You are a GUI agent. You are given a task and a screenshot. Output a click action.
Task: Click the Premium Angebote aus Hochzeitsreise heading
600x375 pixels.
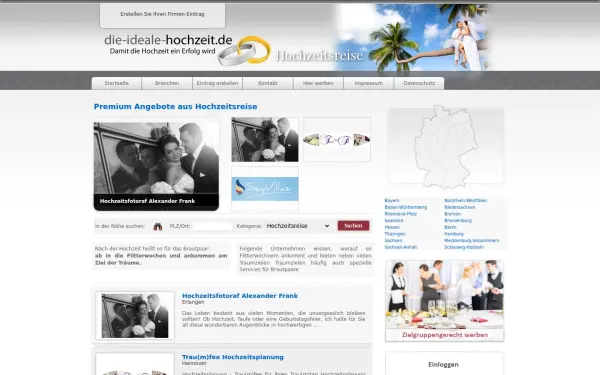(x=175, y=107)
